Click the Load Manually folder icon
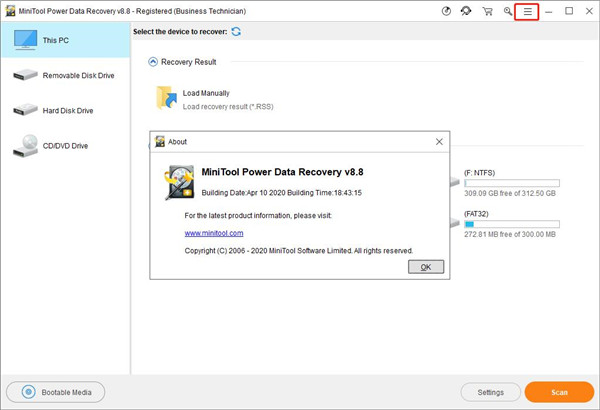The height and width of the screenshot is (410, 600). 166,98
